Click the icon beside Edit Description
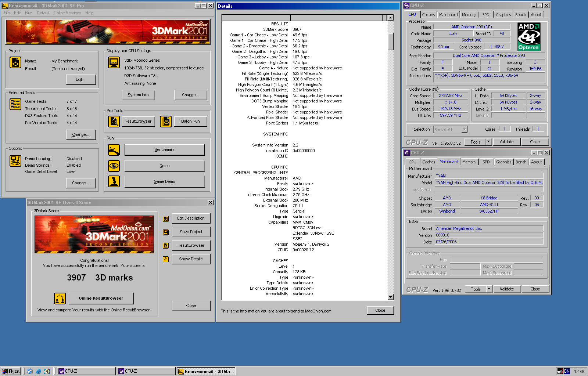 [x=166, y=219]
